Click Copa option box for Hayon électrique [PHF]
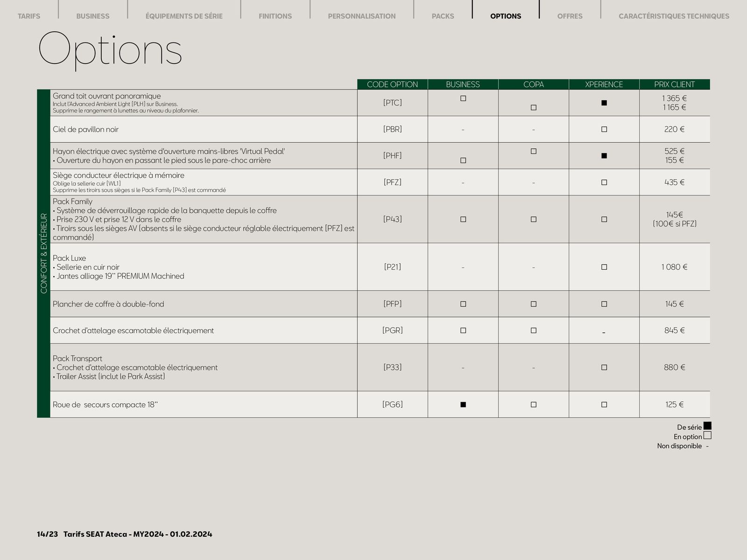This screenshot has height=560, width=747. [534, 151]
